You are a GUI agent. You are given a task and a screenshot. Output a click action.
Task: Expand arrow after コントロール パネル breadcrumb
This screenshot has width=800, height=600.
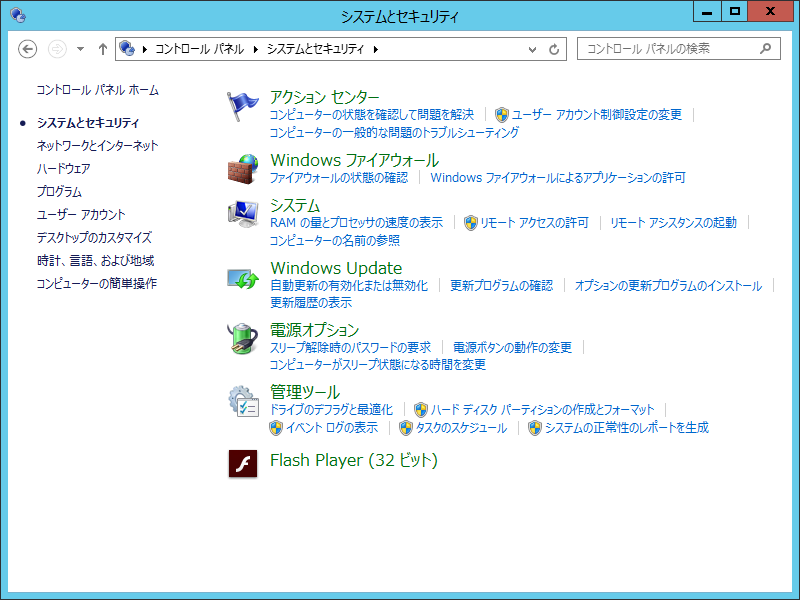tap(256, 49)
